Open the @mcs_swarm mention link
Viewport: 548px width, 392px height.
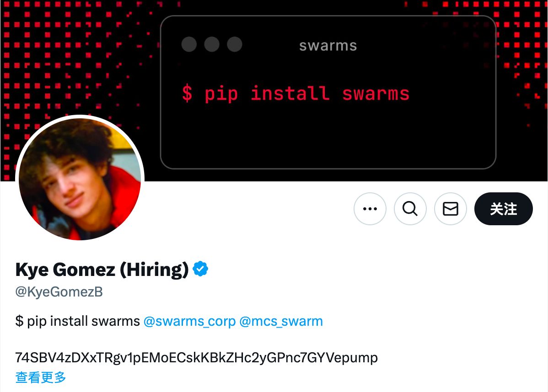281,321
